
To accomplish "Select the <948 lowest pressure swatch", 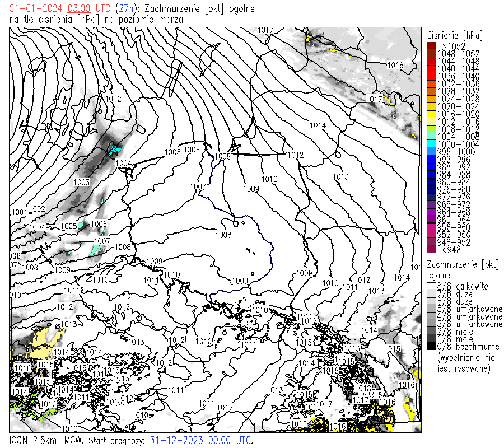I will tap(431, 250).
